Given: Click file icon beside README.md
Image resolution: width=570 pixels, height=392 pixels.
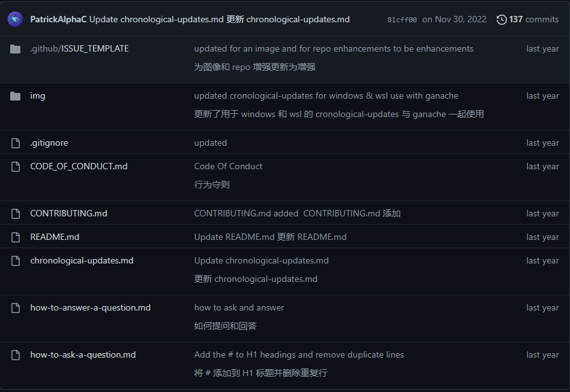Looking at the screenshot, I should 15,237.
